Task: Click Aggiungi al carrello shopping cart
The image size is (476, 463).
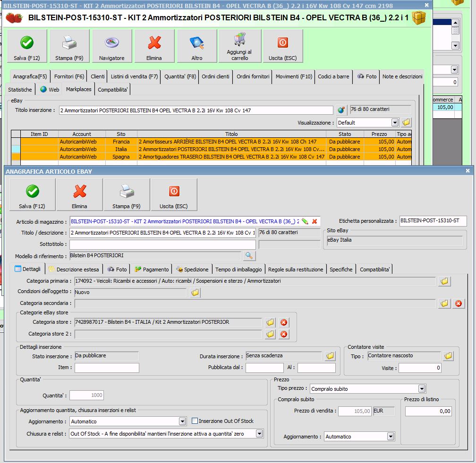Action: click(240, 46)
